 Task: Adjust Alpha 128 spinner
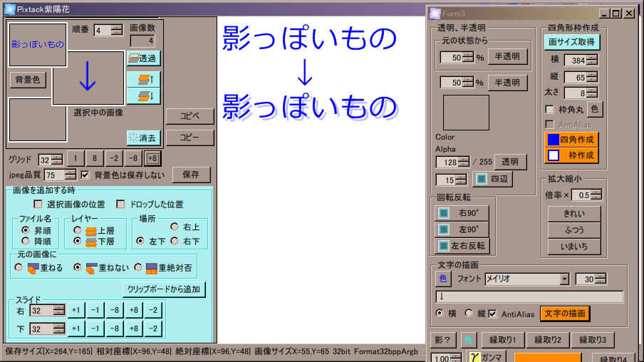click(x=464, y=162)
